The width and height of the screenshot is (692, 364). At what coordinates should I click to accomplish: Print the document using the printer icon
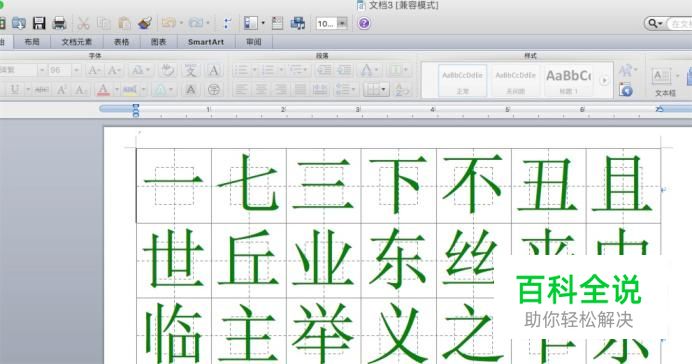pos(59,23)
